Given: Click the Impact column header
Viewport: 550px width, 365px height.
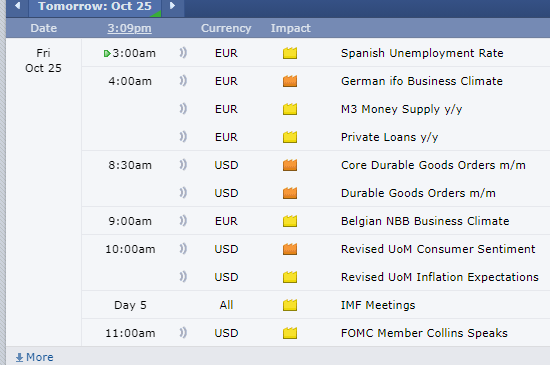Looking at the screenshot, I should coord(290,28).
